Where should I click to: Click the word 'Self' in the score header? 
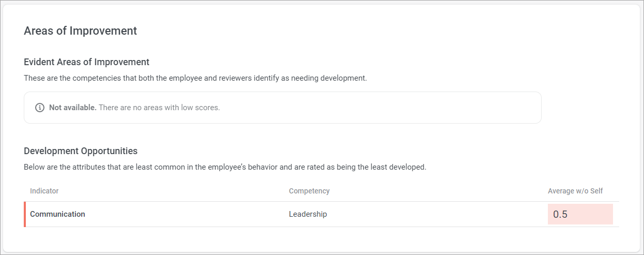pyautogui.click(x=596, y=191)
